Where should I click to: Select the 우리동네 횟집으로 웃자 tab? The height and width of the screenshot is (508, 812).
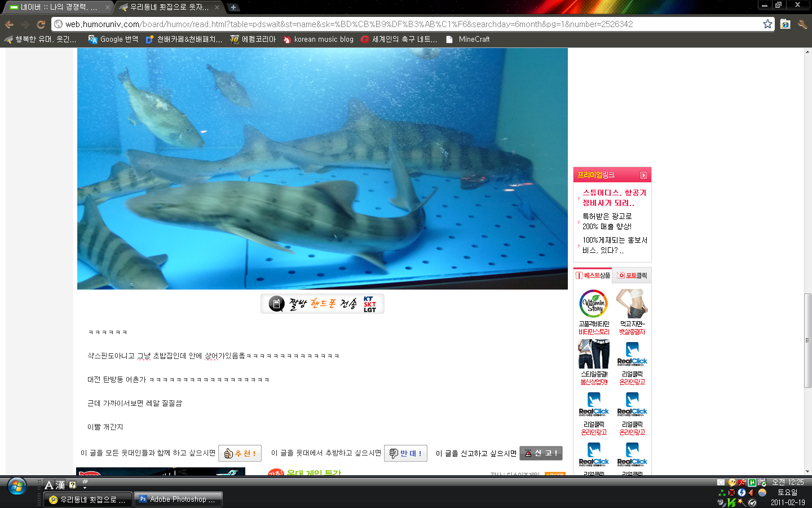(169, 7)
